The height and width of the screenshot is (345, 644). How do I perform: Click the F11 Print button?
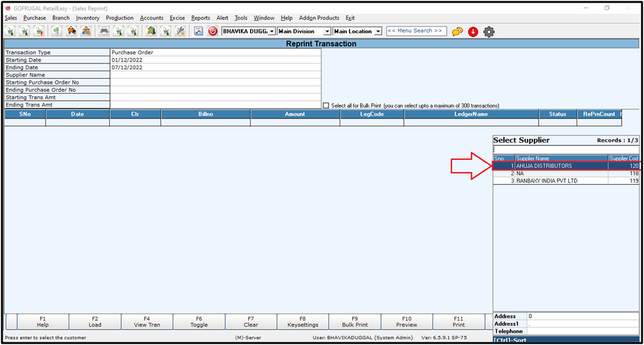click(x=459, y=321)
